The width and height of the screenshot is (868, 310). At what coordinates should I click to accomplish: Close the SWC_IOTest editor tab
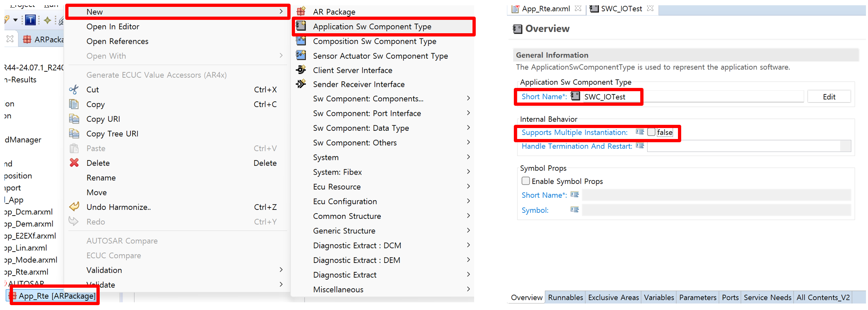tap(650, 8)
